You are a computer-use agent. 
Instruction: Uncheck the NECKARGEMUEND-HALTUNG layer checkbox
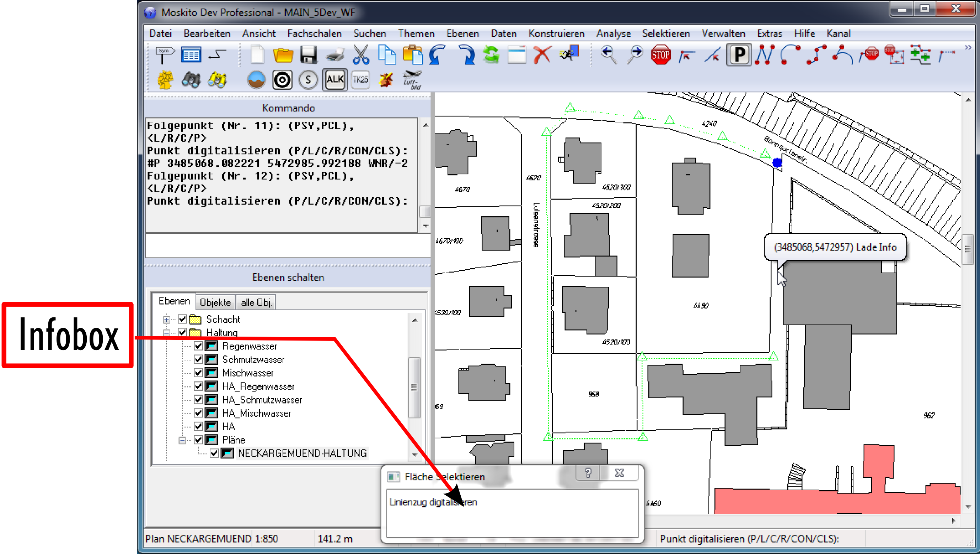coord(214,453)
